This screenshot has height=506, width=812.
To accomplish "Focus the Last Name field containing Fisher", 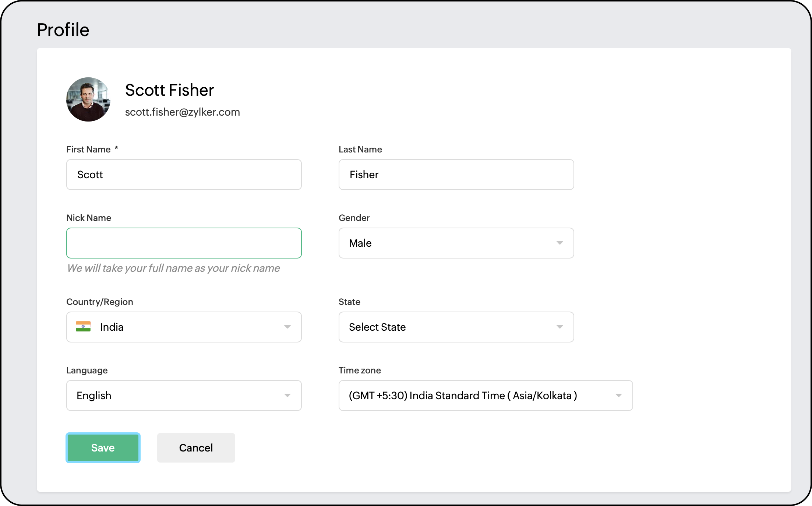I will (x=456, y=175).
